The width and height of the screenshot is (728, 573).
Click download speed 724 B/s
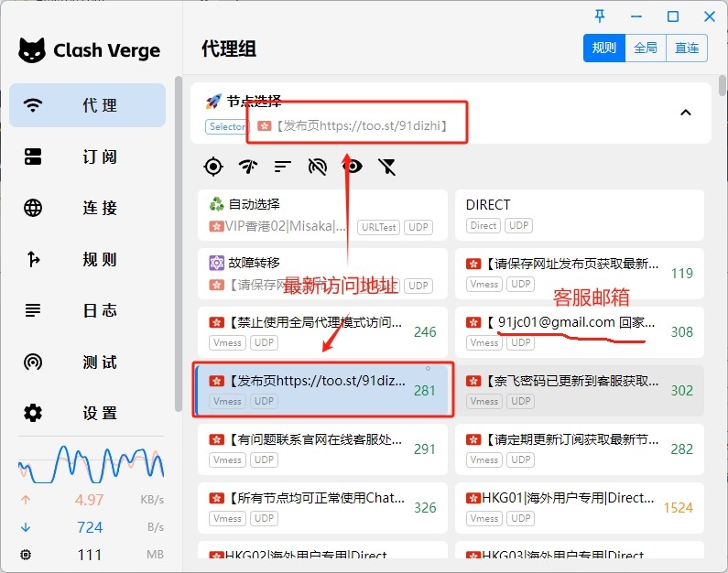click(92, 527)
